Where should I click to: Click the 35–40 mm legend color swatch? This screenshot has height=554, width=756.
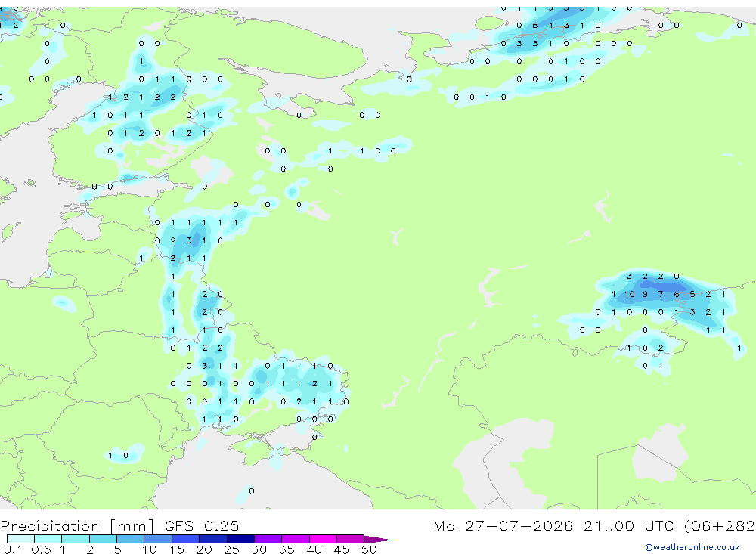click(x=296, y=539)
